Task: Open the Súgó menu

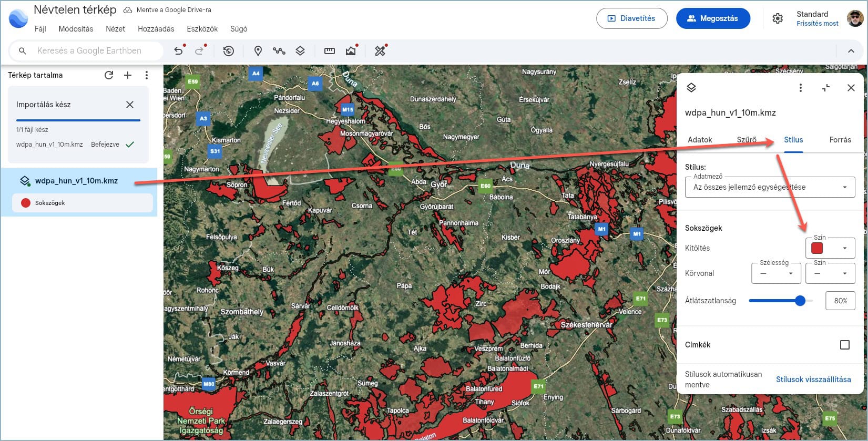Action: click(239, 29)
